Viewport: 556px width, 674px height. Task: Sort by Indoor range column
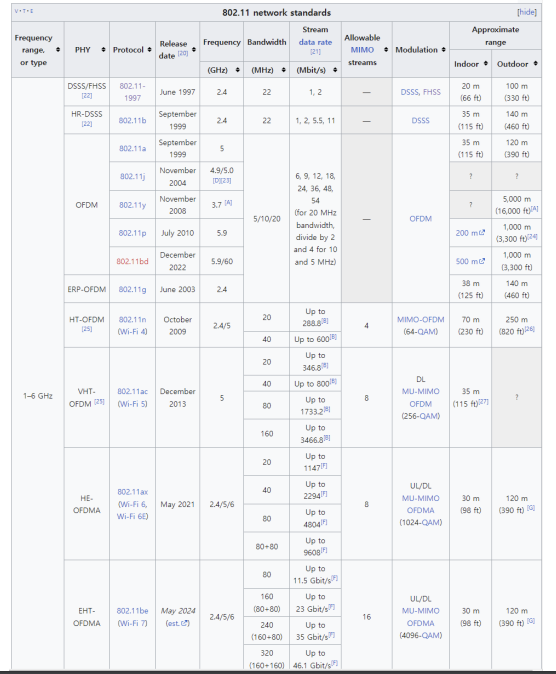click(x=485, y=64)
